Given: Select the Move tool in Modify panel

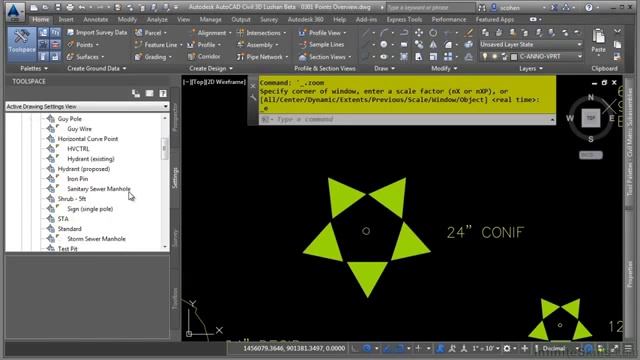Looking at the screenshot, I should point(419,33).
